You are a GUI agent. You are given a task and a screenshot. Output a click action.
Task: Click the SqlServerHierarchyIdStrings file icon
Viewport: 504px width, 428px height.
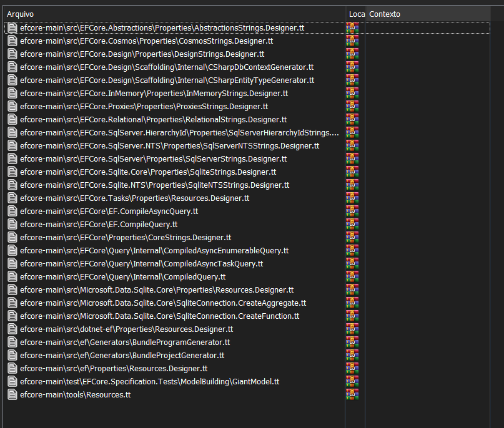12,133
